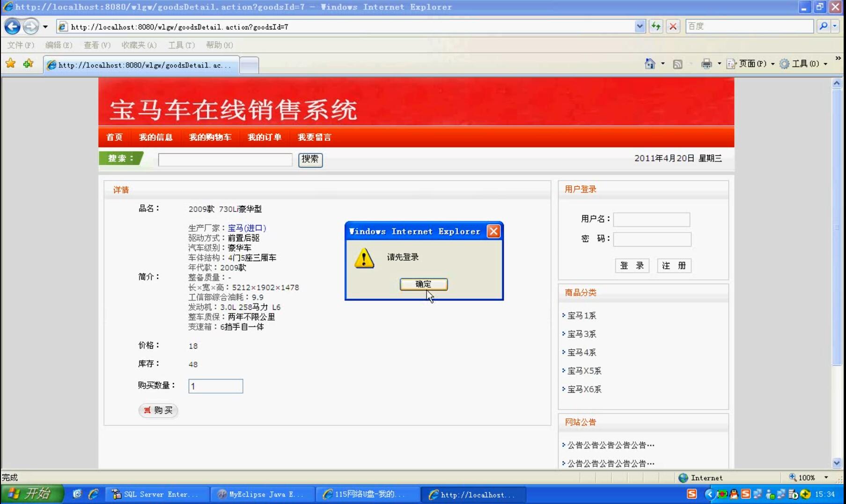Screen dimensions: 846x504
Task: Open the 宝马X5系 category
Action: [x=584, y=371]
